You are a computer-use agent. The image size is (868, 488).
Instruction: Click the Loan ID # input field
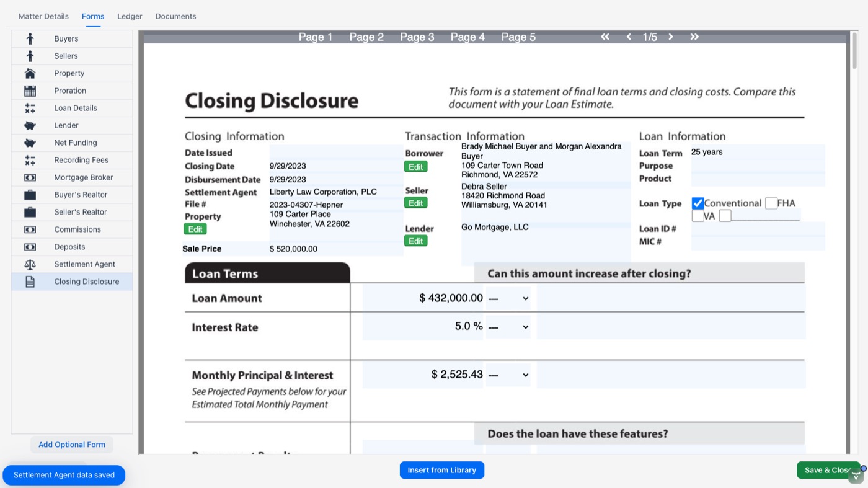[758, 229]
